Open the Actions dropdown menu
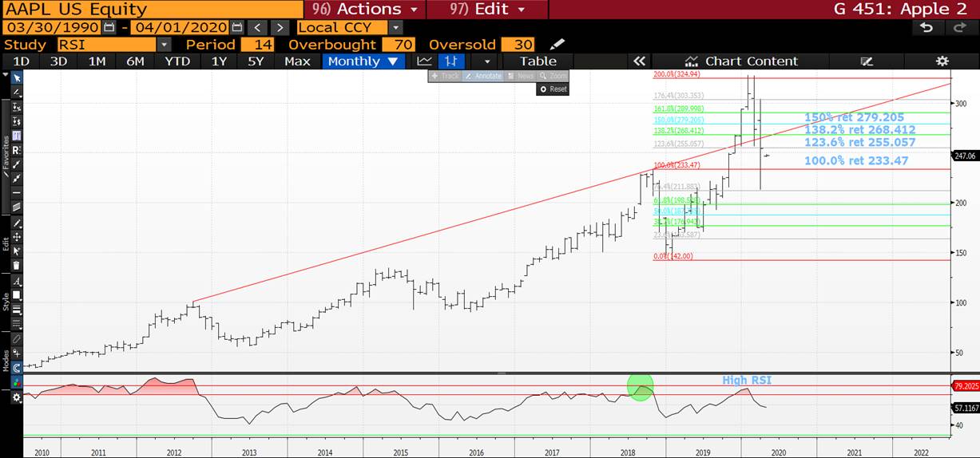This screenshot has height=458, width=980. tap(364, 10)
